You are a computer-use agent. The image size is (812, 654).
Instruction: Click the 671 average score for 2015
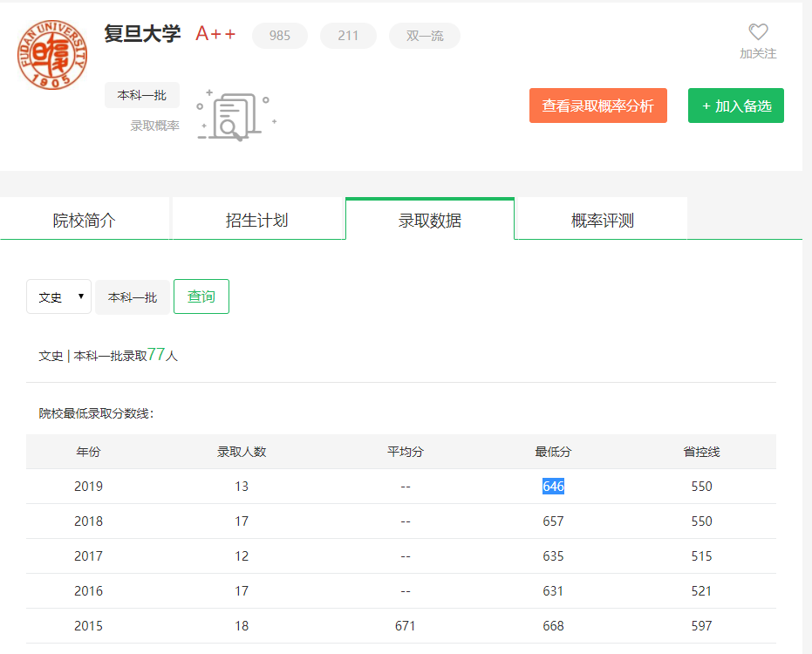(x=405, y=625)
